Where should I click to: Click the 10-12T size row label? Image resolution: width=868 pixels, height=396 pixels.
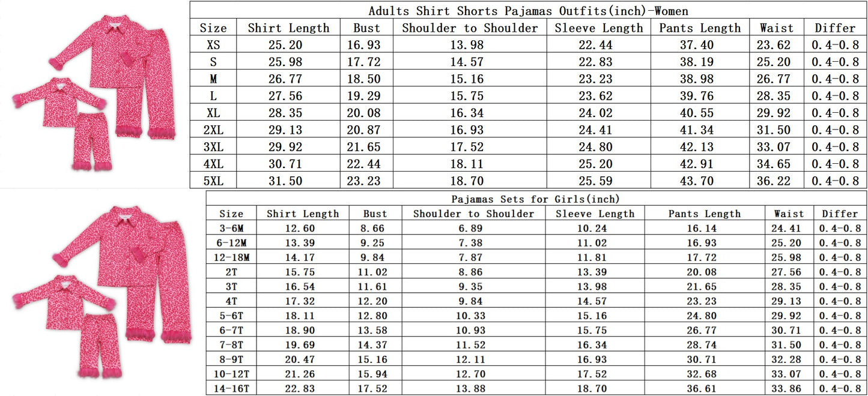point(231,374)
